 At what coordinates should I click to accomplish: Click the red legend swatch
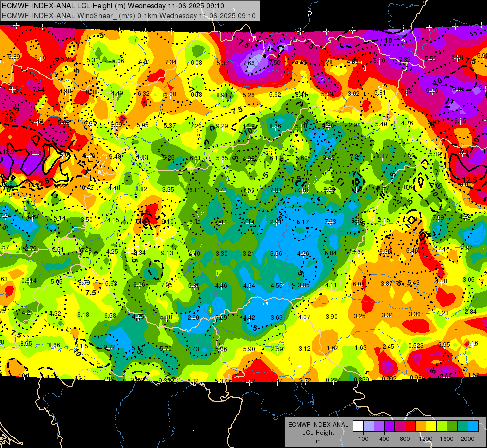(x=410, y=426)
